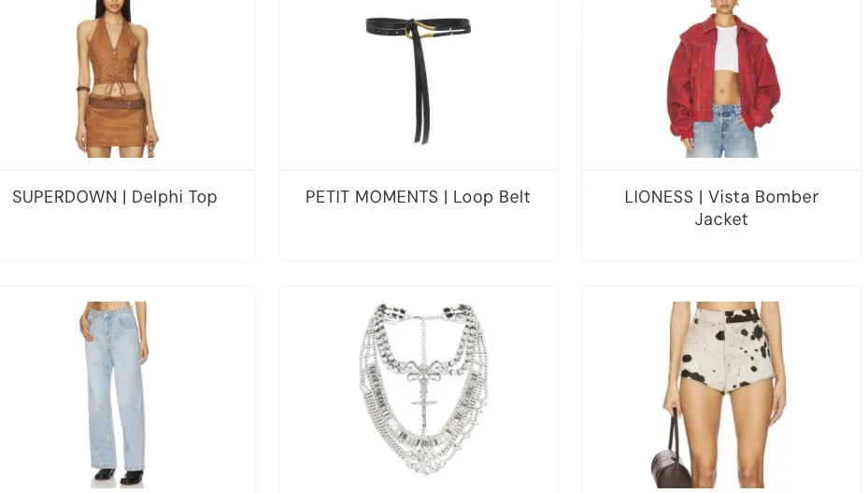The width and height of the screenshot is (868, 493).
Task: Open the brown halter top product image
Action: point(117,78)
